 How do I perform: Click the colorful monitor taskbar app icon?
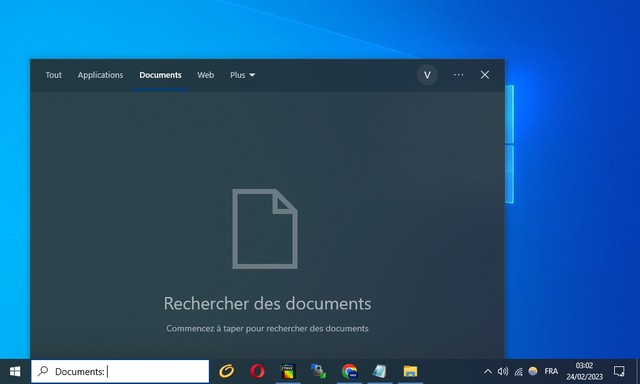[x=288, y=371]
